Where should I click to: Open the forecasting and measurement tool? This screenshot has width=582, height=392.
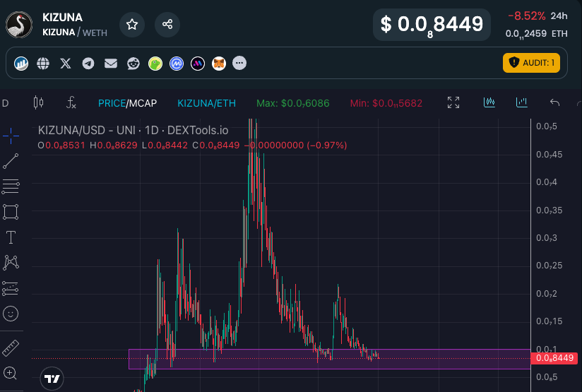pyautogui.click(x=11, y=288)
